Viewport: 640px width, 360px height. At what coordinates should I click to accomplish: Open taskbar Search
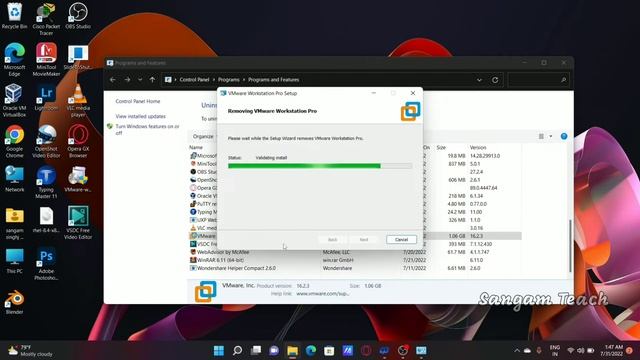238,350
